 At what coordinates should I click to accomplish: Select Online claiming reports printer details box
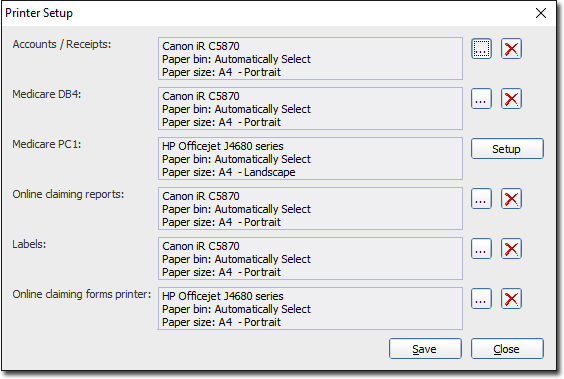310,209
